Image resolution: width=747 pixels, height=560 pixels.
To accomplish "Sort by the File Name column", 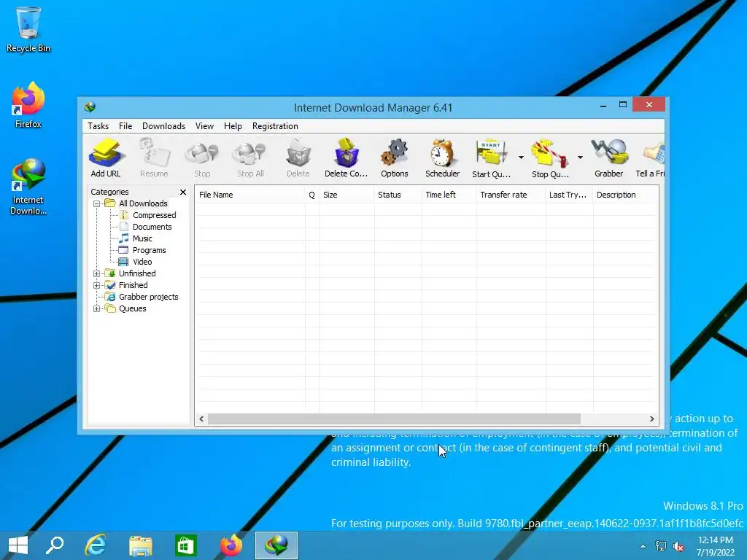I will [250, 195].
